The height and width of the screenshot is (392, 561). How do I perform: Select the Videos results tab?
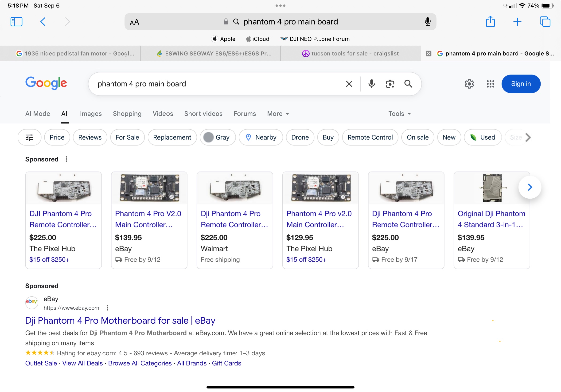click(x=163, y=114)
